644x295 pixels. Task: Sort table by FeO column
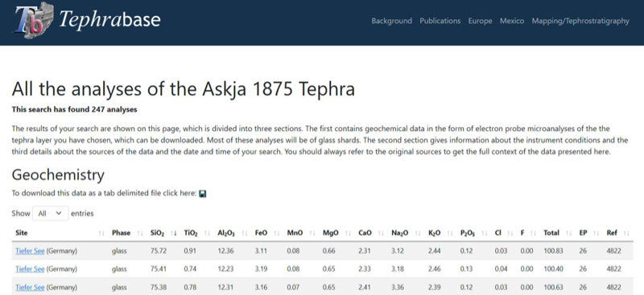(x=267, y=232)
